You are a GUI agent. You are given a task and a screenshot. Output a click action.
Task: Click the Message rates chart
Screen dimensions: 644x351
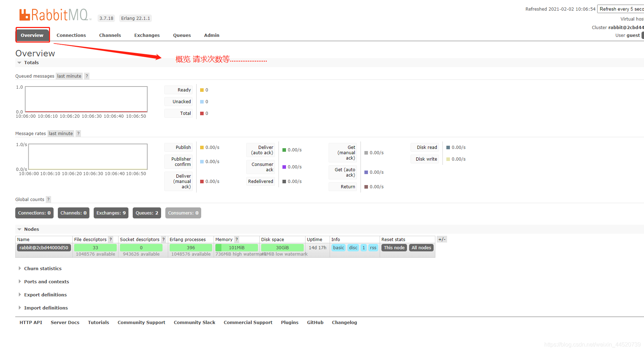pyautogui.click(x=88, y=157)
